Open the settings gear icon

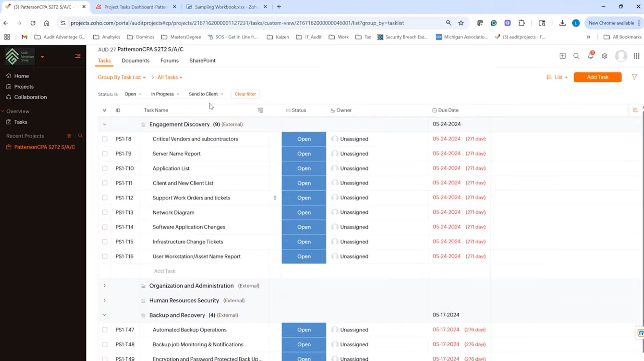[604, 56]
